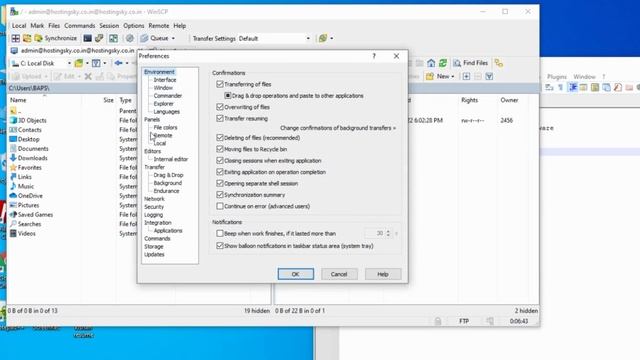Toggle Moving files to Recycle bin
Screen dimensions: 640x360
[220, 149]
